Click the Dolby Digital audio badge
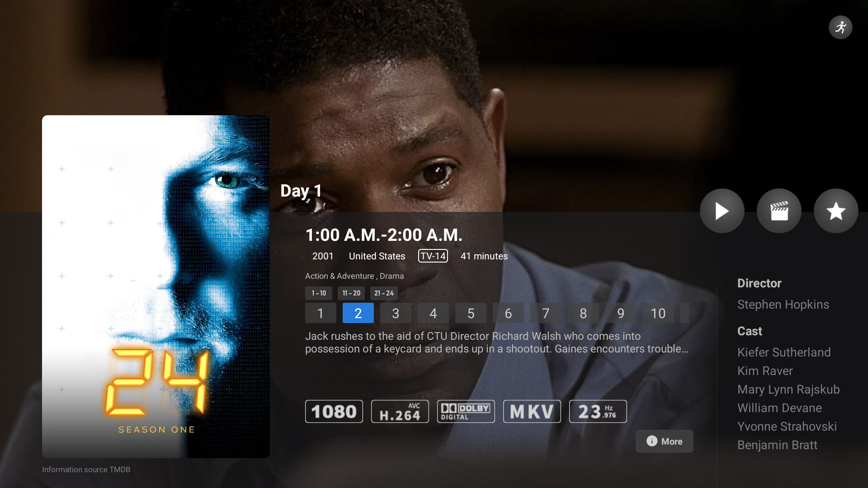This screenshot has height=488, width=868. pyautogui.click(x=466, y=412)
